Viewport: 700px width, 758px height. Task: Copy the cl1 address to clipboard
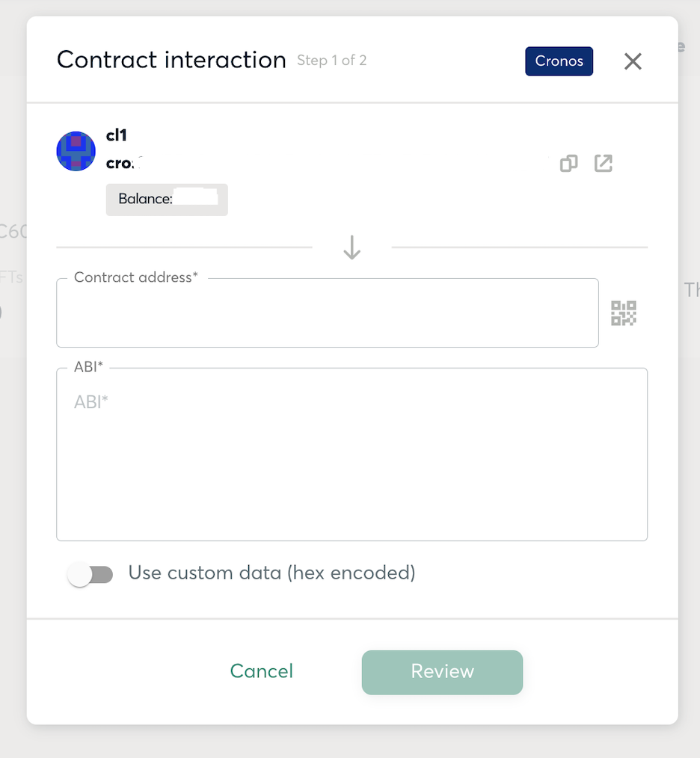click(569, 163)
